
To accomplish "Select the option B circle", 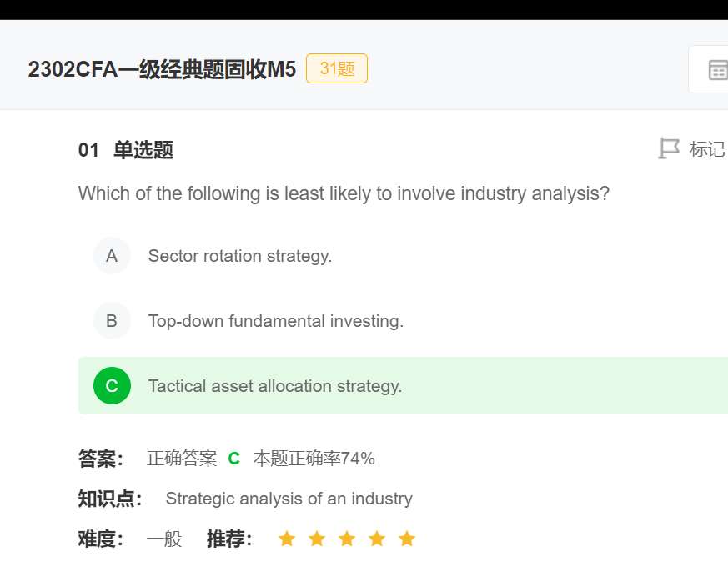I will click(x=112, y=321).
